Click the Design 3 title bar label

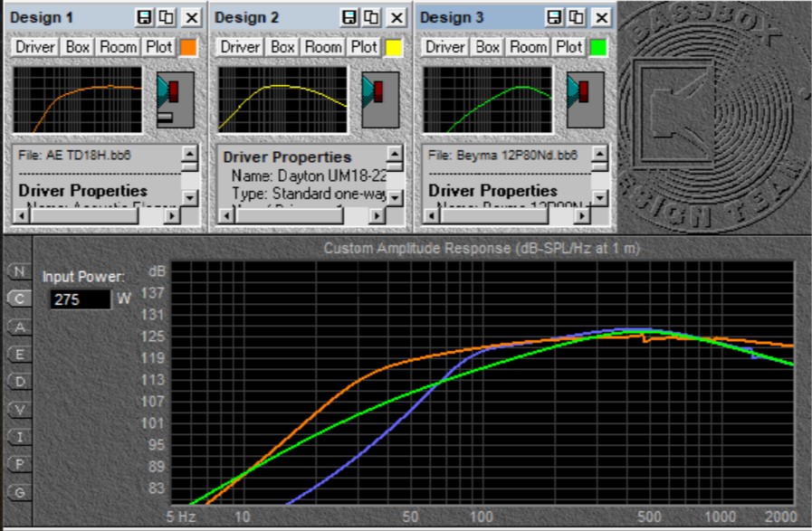452,17
